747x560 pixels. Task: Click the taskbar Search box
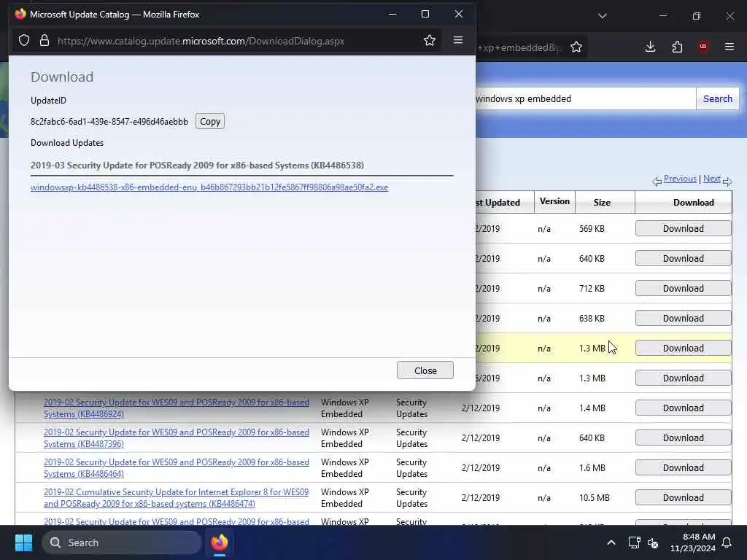(x=122, y=542)
